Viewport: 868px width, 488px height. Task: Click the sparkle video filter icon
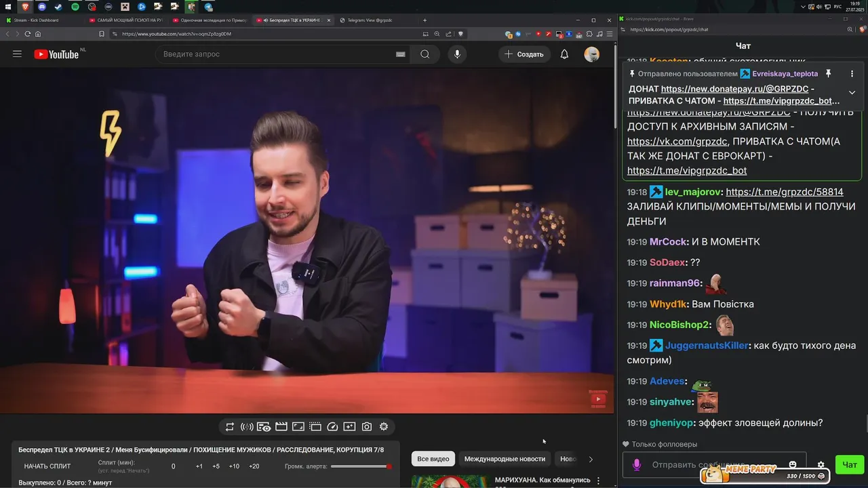pos(349,427)
